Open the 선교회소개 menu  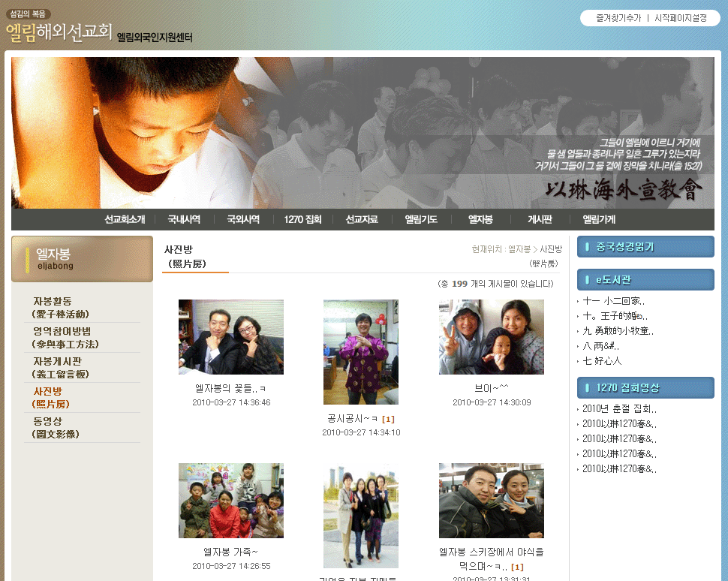click(125, 219)
